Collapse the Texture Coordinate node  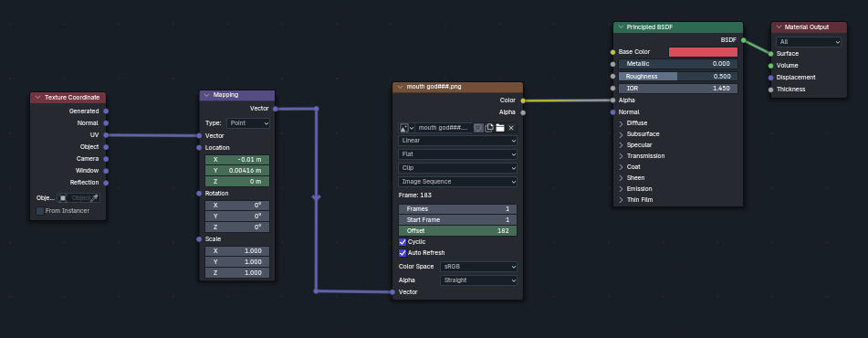(x=37, y=98)
